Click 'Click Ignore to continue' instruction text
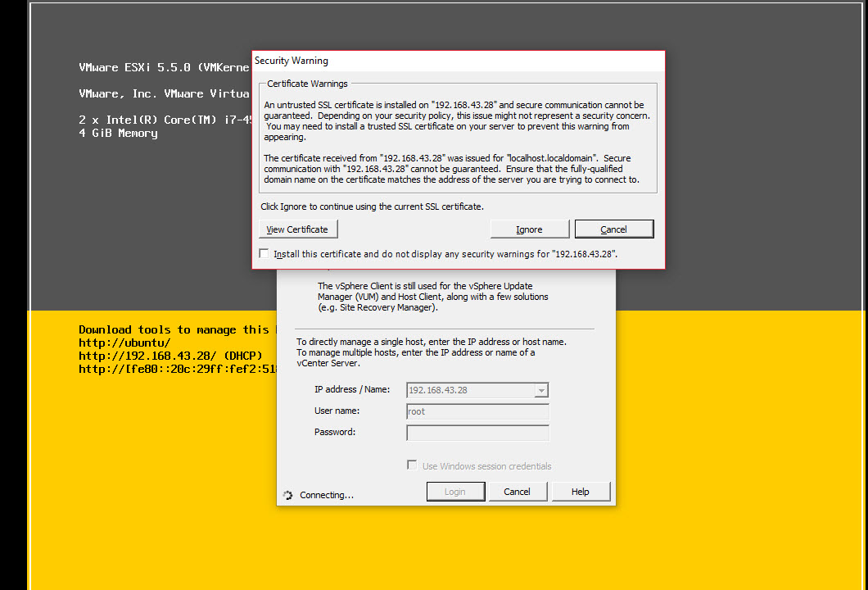Image resolution: width=868 pixels, height=590 pixels. pyautogui.click(x=372, y=206)
